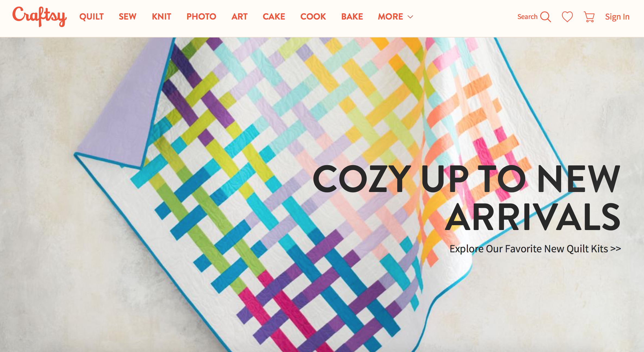
Task: Select the ART menu item
Action: 239,17
